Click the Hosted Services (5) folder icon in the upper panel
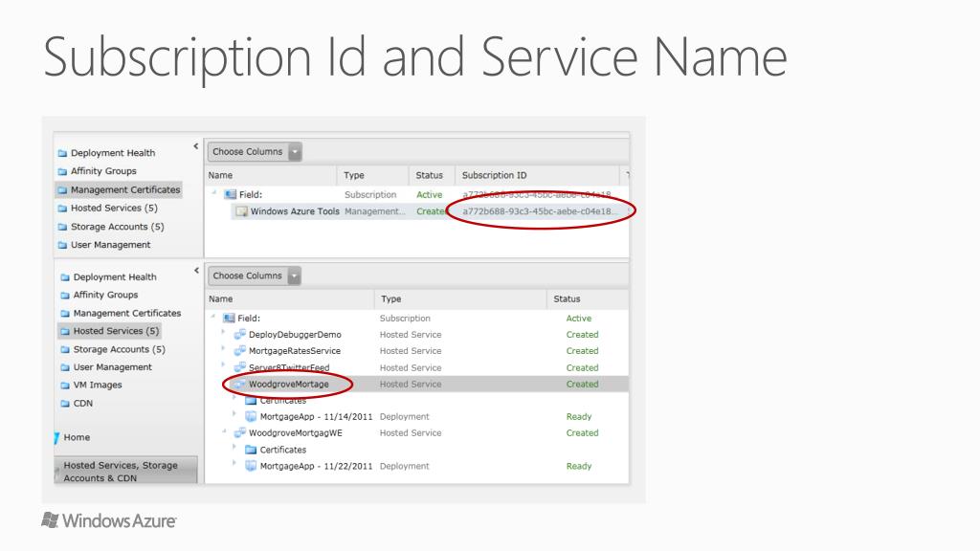This screenshot has height=551, width=980. [x=62, y=208]
